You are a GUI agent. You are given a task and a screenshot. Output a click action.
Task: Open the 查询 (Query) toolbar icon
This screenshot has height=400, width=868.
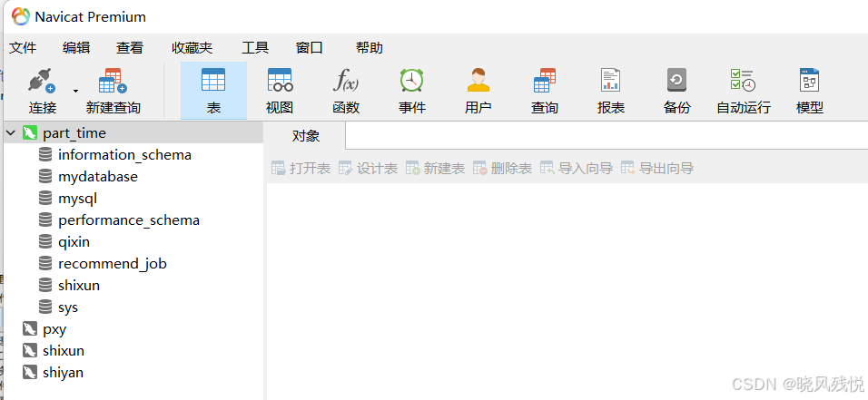(545, 80)
